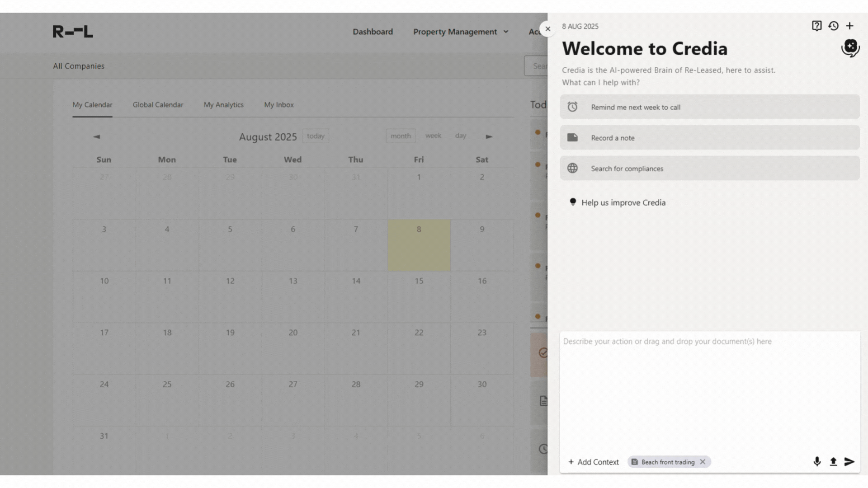Click the Credia avatar icon
868x488 pixels.
(x=850, y=47)
